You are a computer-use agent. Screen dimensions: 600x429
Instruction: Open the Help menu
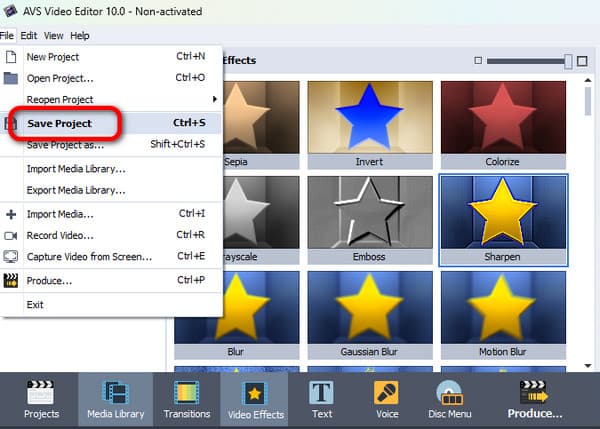coord(80,36)
